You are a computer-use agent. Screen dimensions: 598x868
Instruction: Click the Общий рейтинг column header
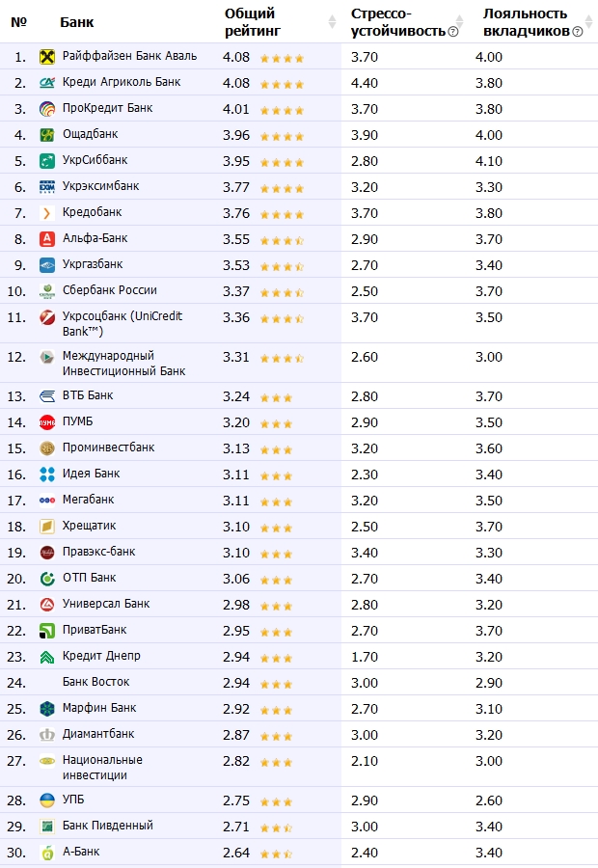click(x=253, y=22)
